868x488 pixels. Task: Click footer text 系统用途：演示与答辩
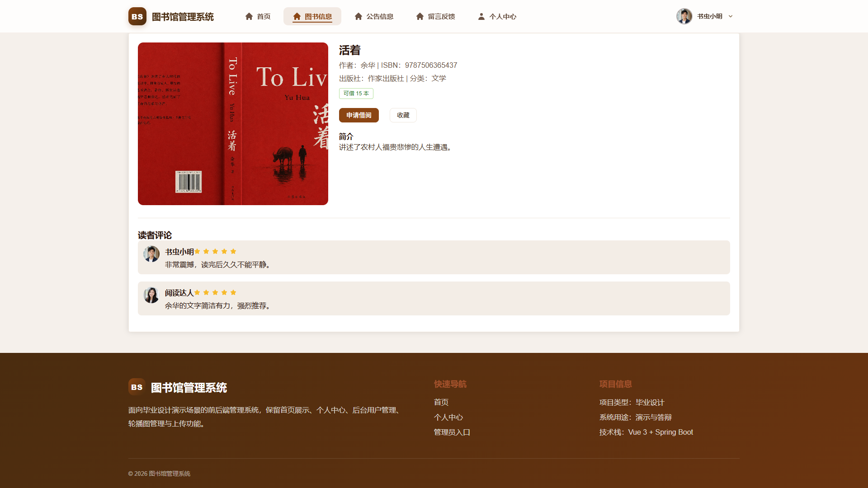[x=636, y=418]
